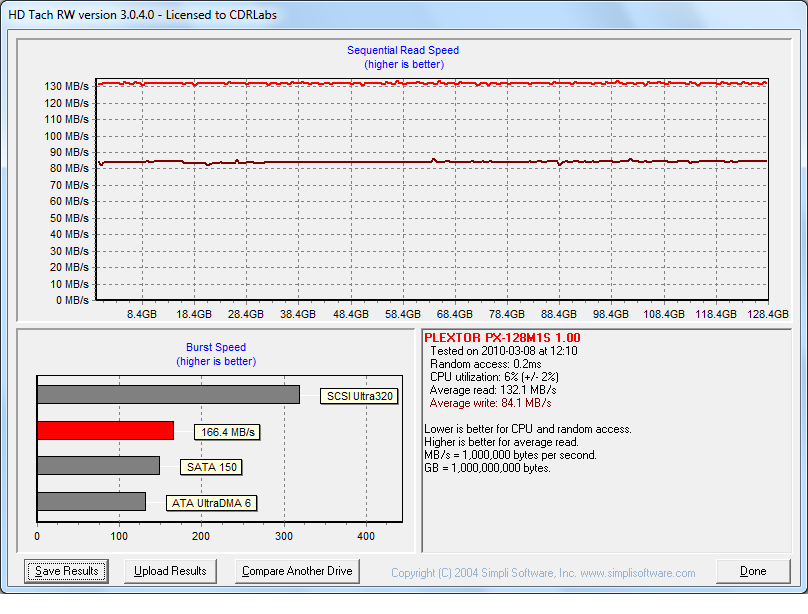
Task: Click the SCSI Ultra320 label box
Action: pyautogui.click(x=359, y=396)
